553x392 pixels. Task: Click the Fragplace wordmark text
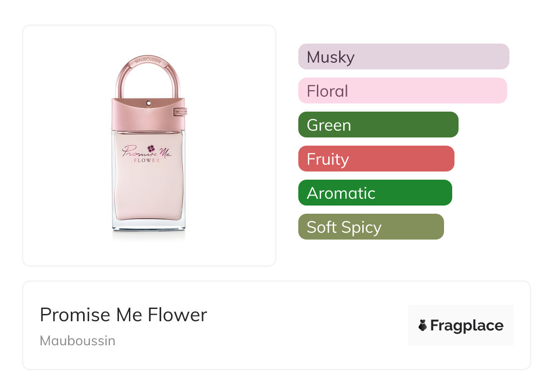[467, 326]
